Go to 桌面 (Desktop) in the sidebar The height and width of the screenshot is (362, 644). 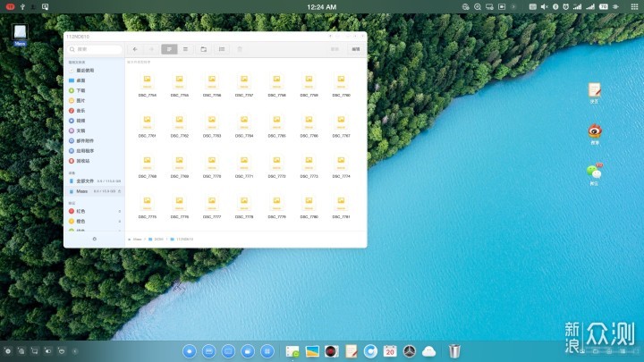[x=80, y=80]
